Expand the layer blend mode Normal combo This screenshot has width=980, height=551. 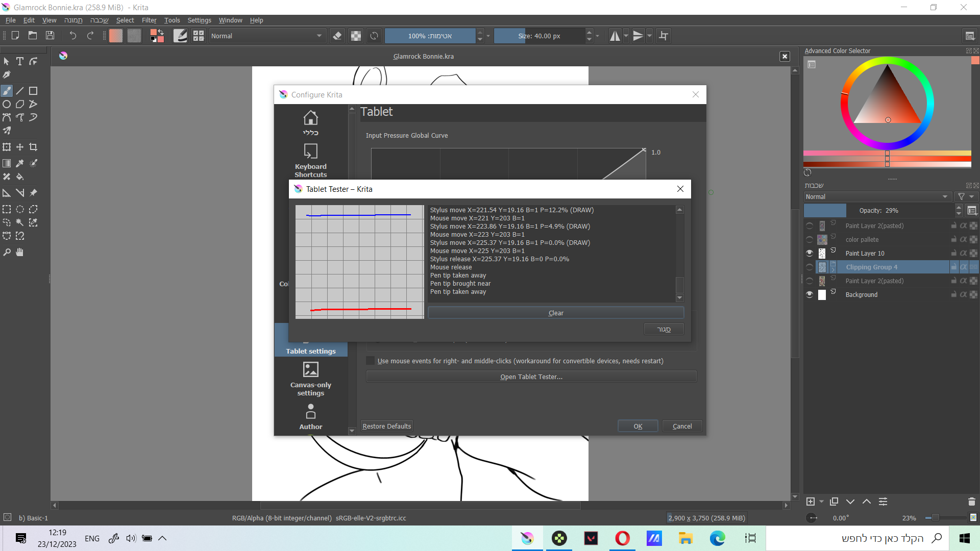pos(876,196)
